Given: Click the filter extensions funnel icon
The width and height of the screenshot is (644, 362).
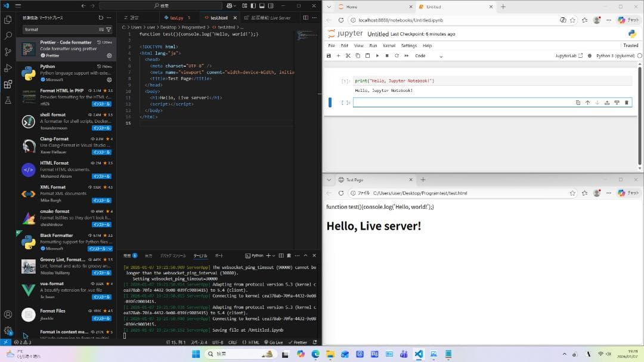Looking at the screenshot, I should pyautogui.click(x=109, y=29).
